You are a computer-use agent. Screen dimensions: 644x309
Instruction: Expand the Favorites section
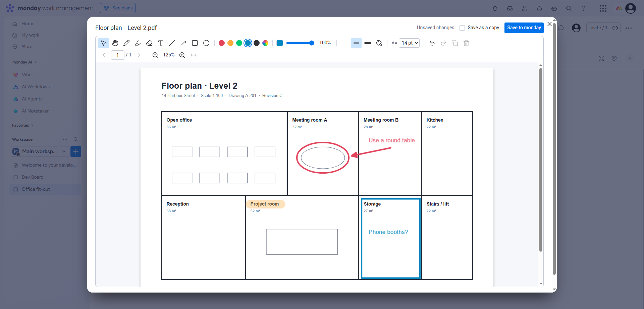pos(22,125)
